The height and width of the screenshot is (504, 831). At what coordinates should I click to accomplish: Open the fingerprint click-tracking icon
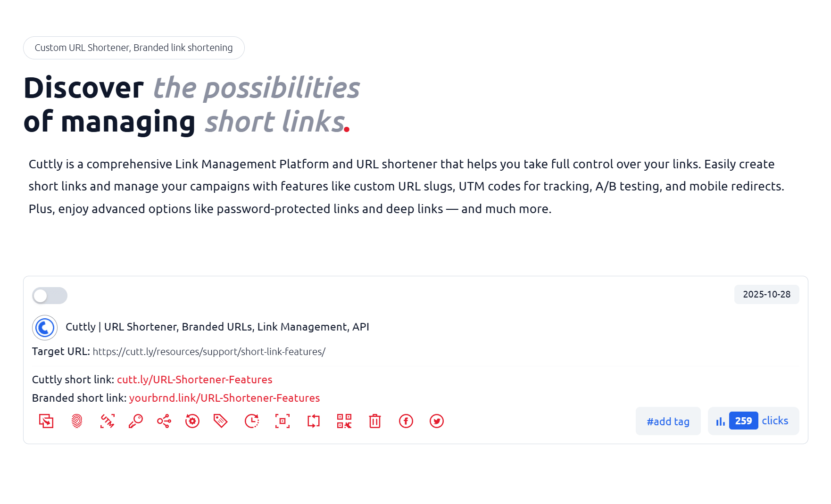point(76,421)
